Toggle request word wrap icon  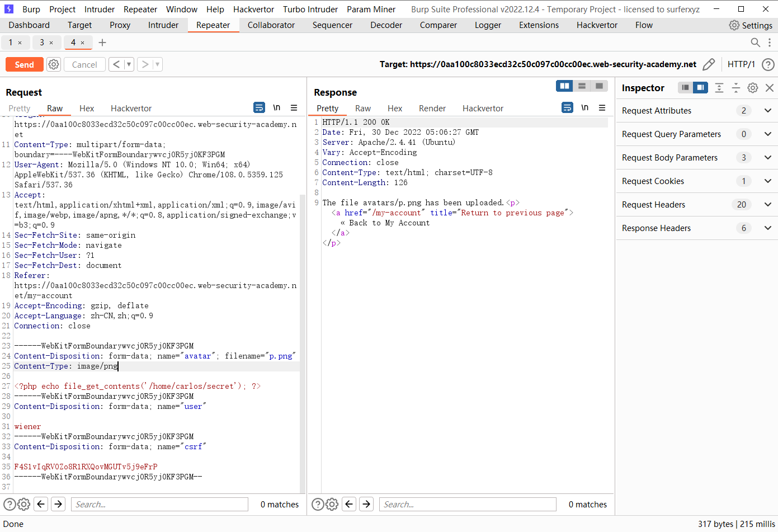(259, 107)
